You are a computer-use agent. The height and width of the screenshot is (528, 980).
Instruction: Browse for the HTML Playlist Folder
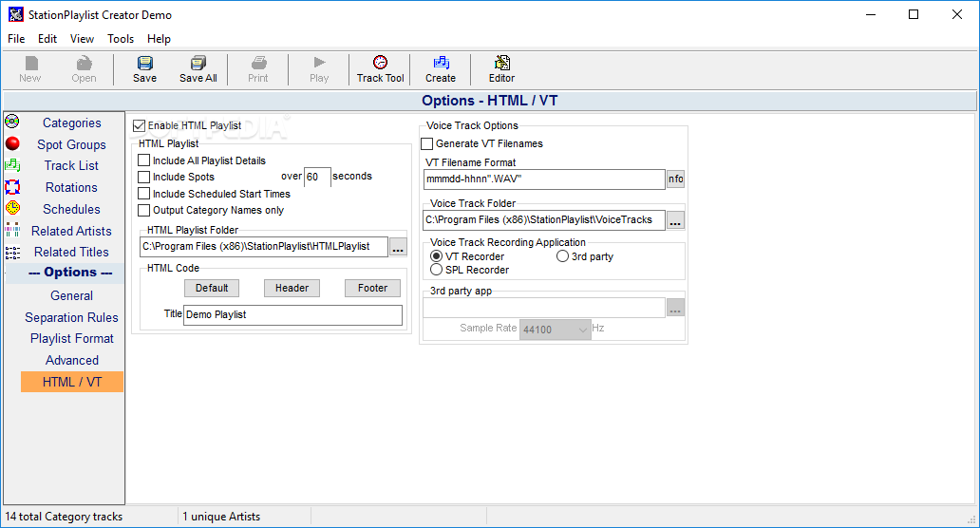coord(398,248)
